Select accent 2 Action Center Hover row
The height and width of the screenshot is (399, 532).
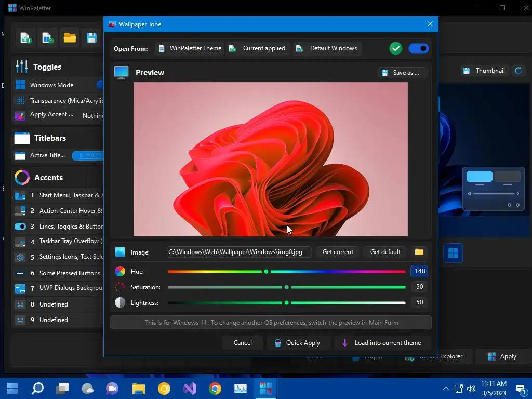tap(58, 211)
